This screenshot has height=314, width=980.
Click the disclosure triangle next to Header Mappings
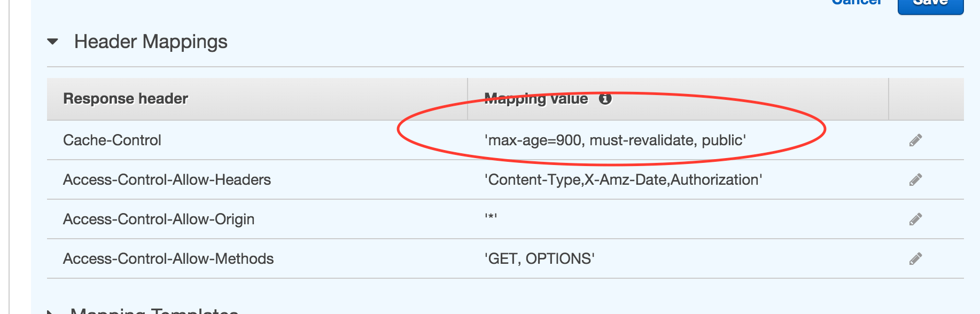point(52,42)
